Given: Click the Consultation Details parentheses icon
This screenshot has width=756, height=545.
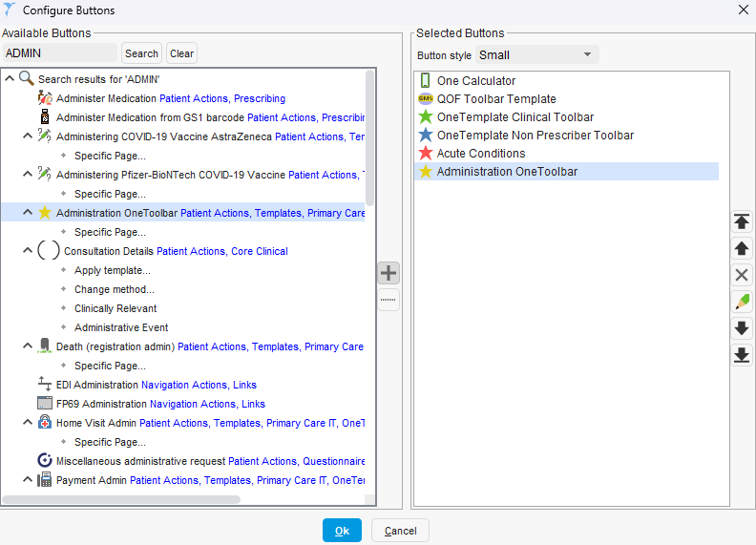Looking at the screenshot, I should click(49, 251).
